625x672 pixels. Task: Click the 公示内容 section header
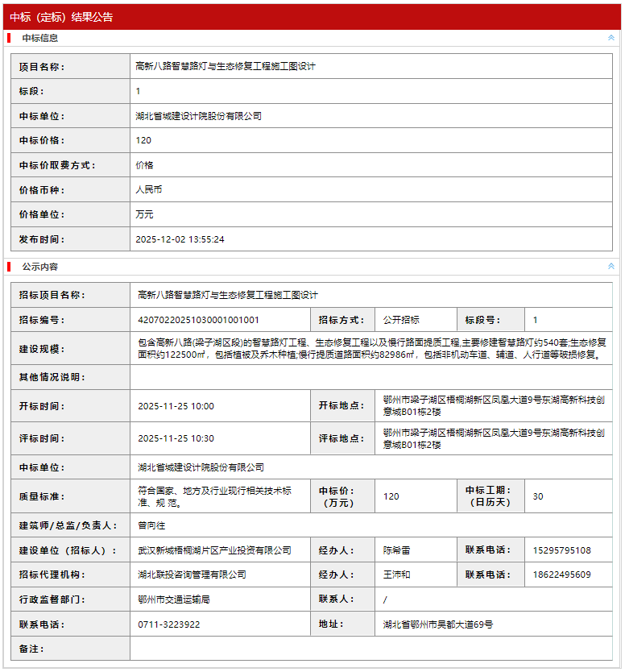(x=40, y=267)
